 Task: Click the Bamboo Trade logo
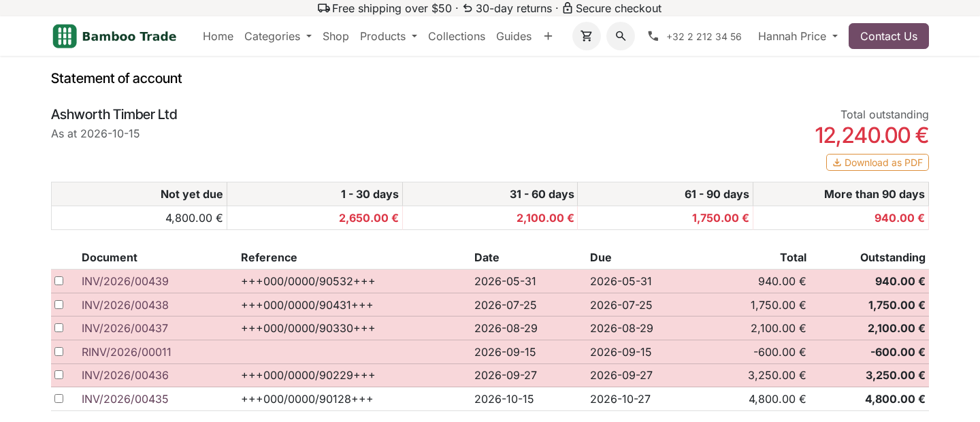point(114,36)
